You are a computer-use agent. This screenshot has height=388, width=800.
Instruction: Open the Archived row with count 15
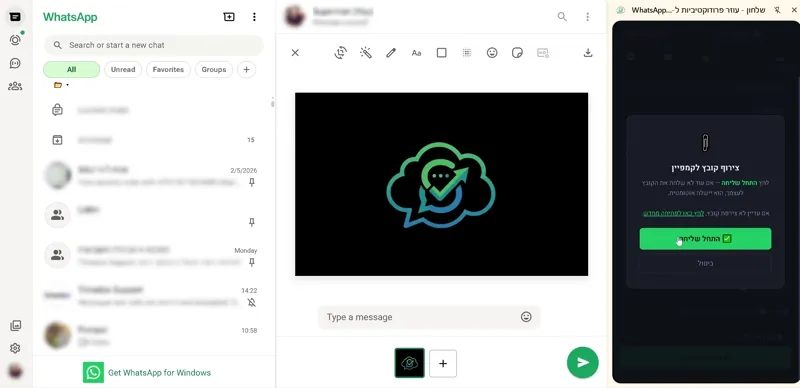[154, 139]
